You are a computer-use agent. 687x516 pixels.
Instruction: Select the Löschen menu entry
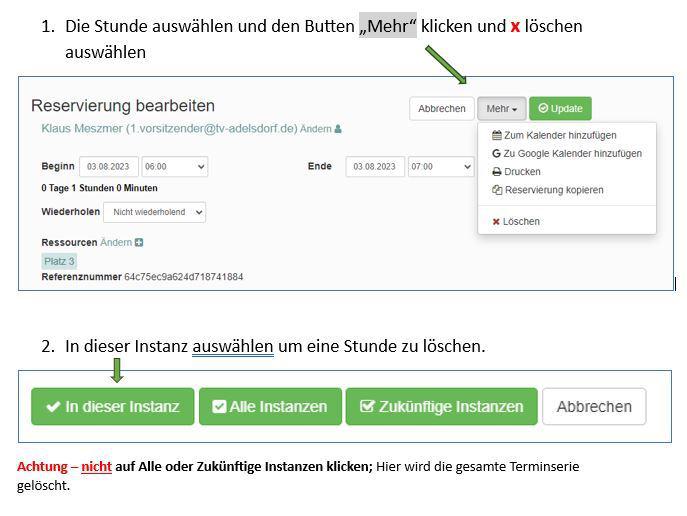click(521, 222)
